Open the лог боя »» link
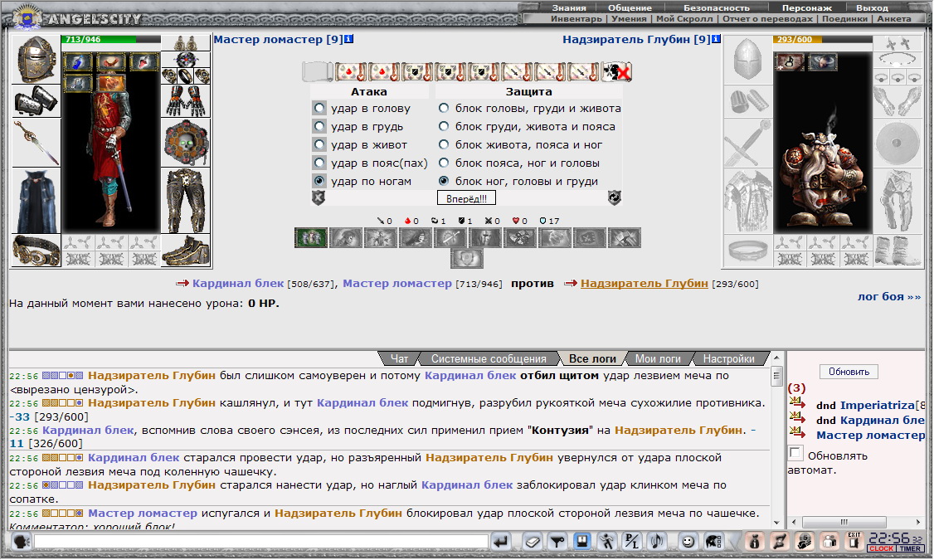 click(889, 296)
